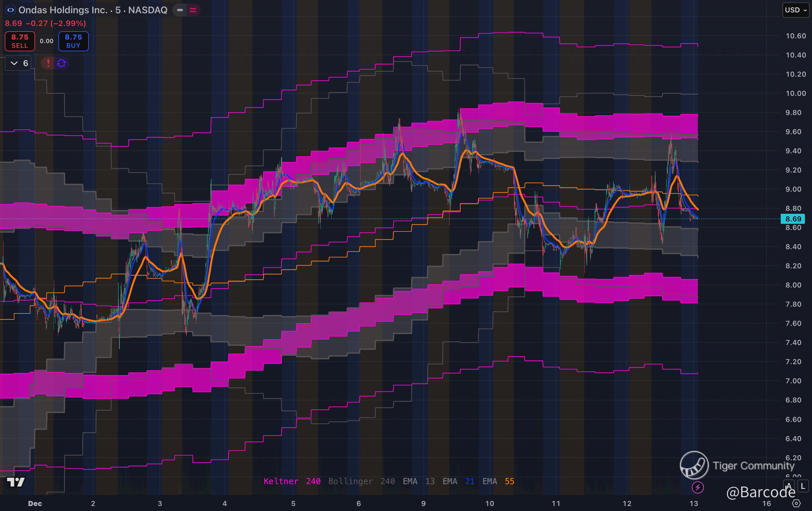Click the Tiger Community logo

[694, 465]
